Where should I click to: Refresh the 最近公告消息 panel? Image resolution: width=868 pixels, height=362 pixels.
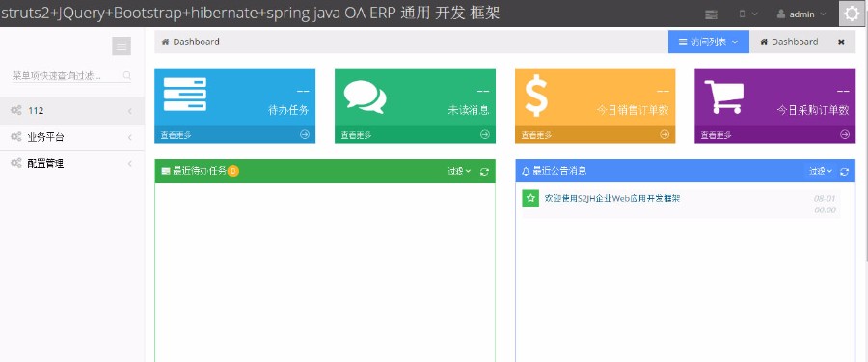[x=844, y=172]
